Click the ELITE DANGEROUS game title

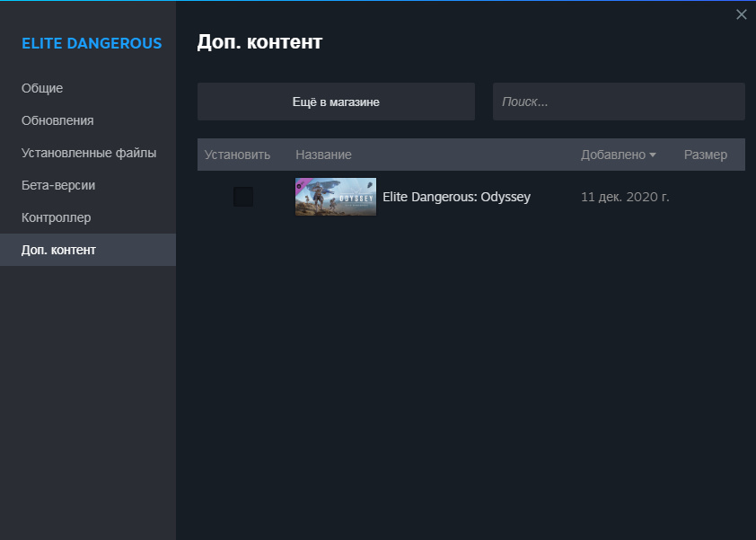(92, 43)
